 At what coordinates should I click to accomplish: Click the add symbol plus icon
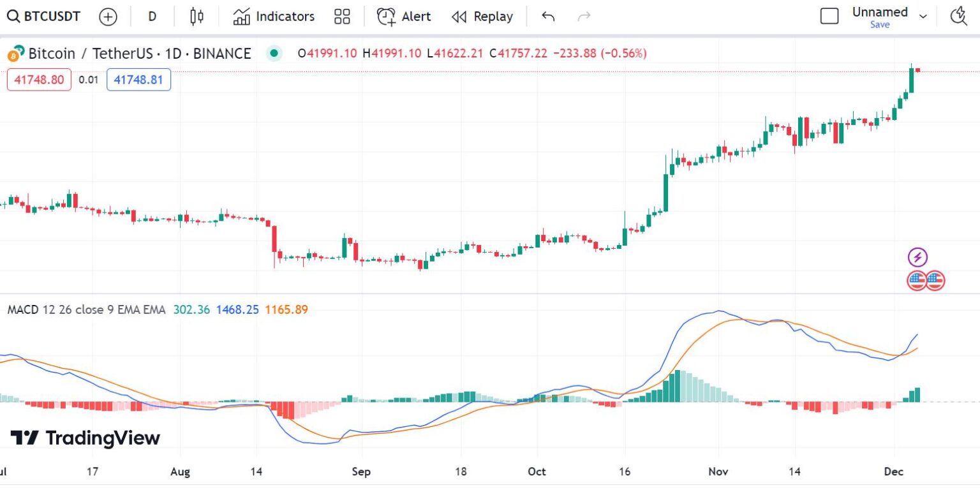108,17
